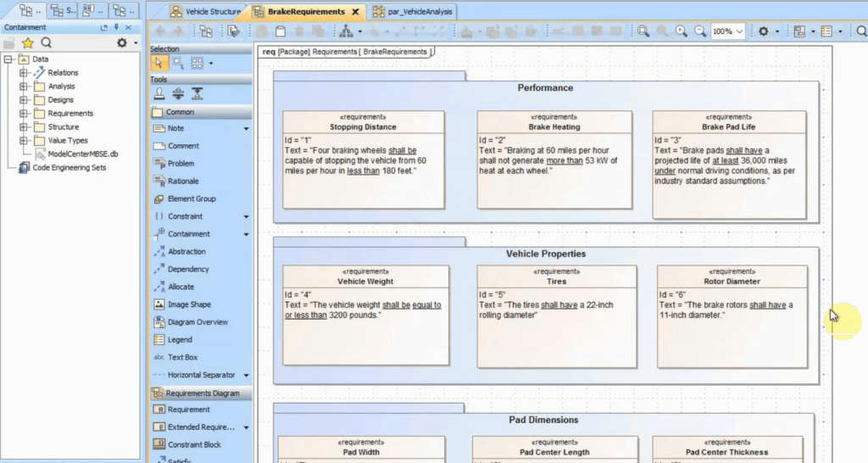Click the open-in-containment-tree toolbar icon
Screen dimensions: 868x463
pos(206,31)
